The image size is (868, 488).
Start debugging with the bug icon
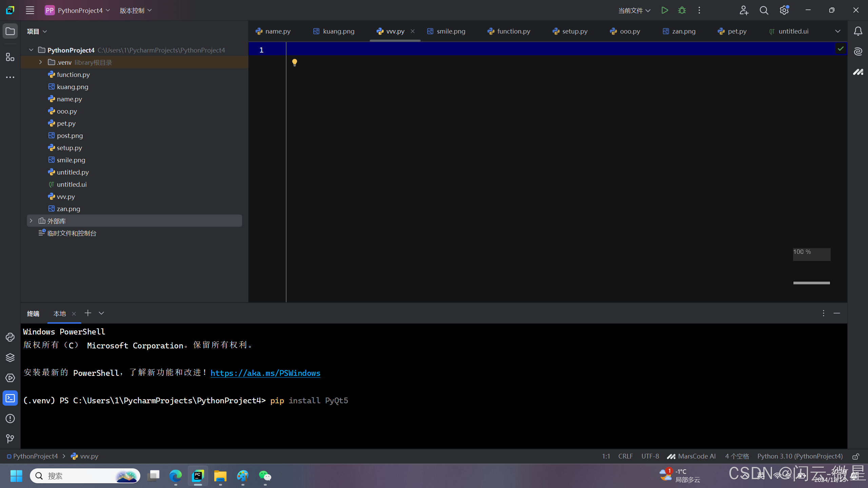pyautogui.click(x=682, y=10)
